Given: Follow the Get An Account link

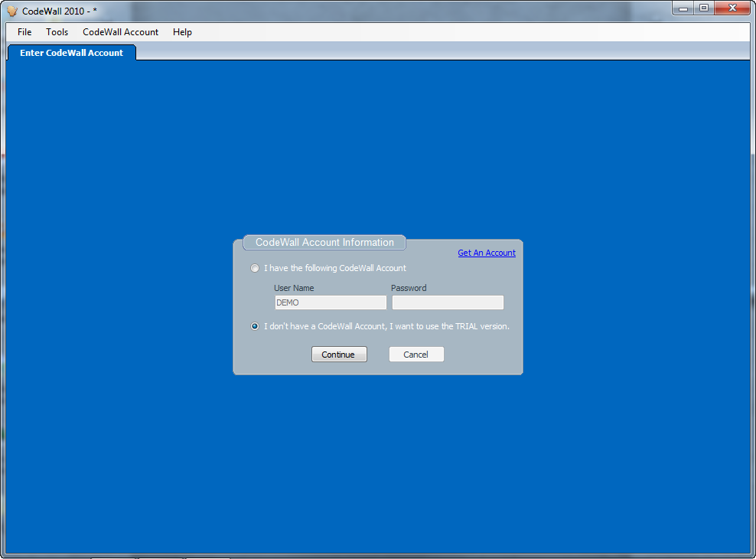Looking at the screenshot, I should 486,253.
